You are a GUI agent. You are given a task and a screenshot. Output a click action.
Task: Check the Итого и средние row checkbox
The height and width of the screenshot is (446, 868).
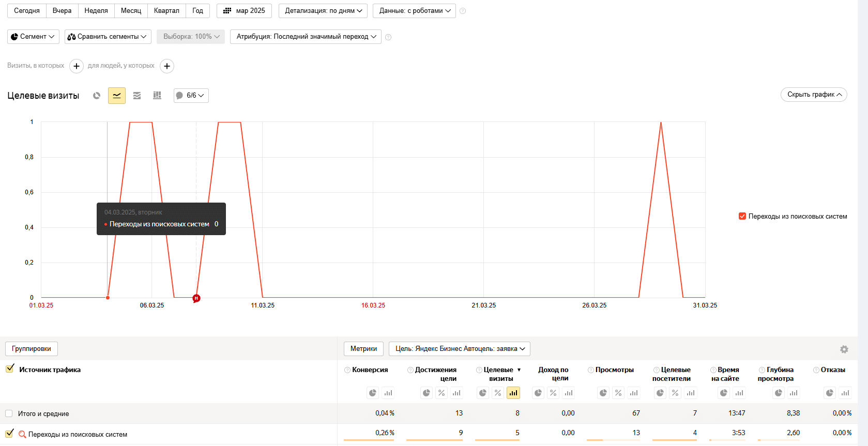coord(9,413)
